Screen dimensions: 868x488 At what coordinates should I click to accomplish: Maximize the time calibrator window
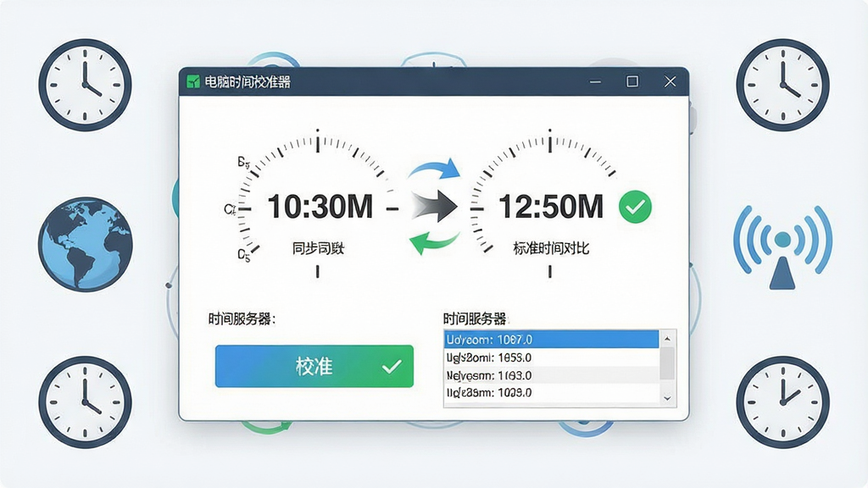632,82
